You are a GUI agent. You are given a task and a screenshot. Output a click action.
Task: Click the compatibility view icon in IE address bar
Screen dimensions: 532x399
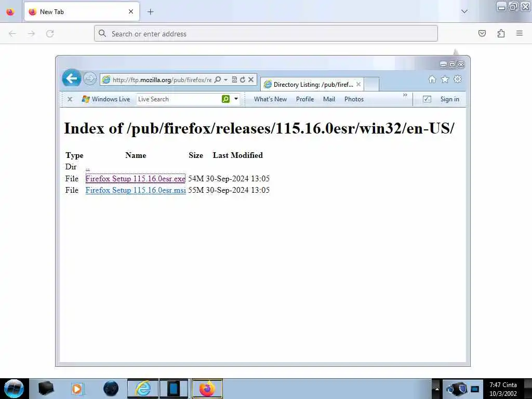234,79
